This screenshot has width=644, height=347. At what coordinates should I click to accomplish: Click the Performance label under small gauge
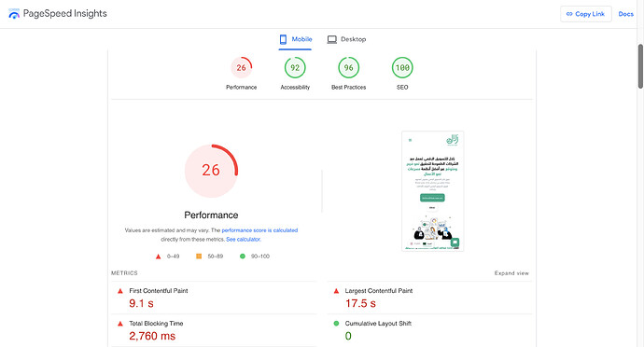click(x=241, y=87)
